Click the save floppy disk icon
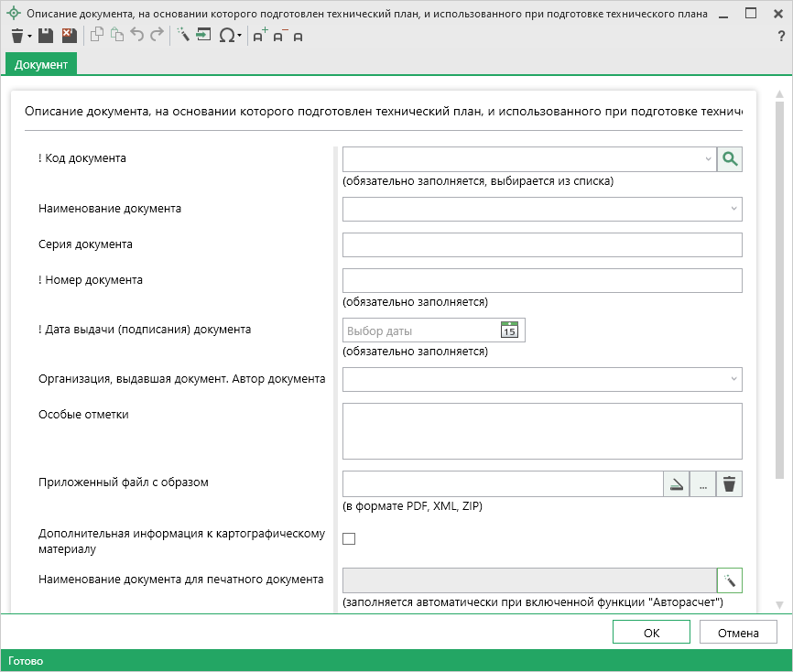Screen dimensions: 793x672 pos(46,36)
